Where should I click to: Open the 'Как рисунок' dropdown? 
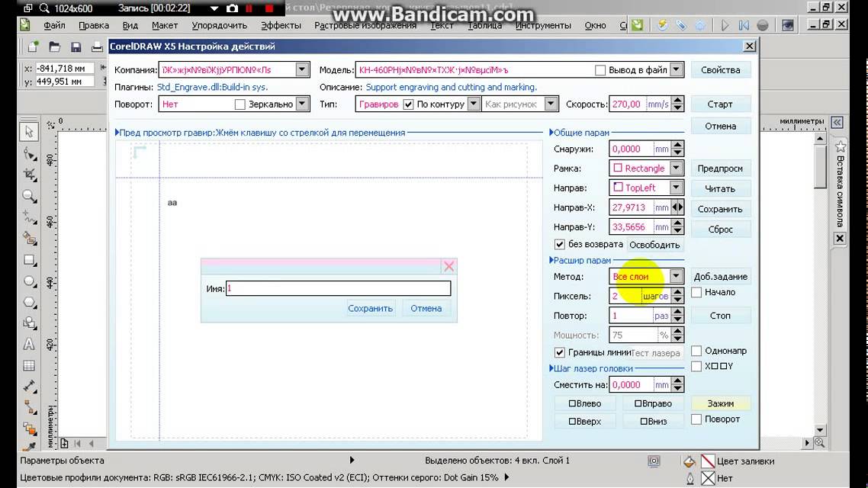click(x=550, y=104)
